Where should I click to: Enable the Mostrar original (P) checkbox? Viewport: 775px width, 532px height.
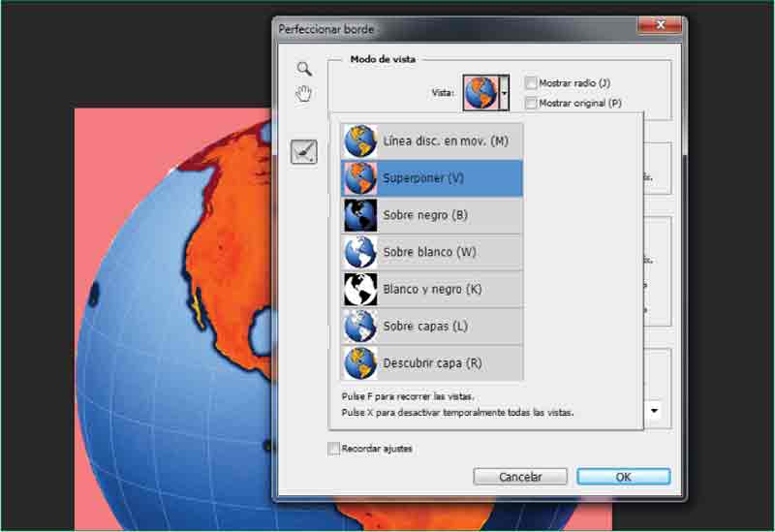pos(531,103)
